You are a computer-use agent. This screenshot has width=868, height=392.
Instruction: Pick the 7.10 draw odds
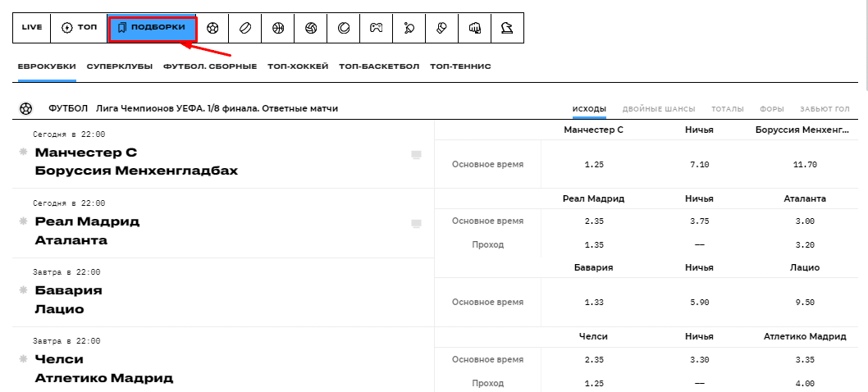tap(699, 165)
